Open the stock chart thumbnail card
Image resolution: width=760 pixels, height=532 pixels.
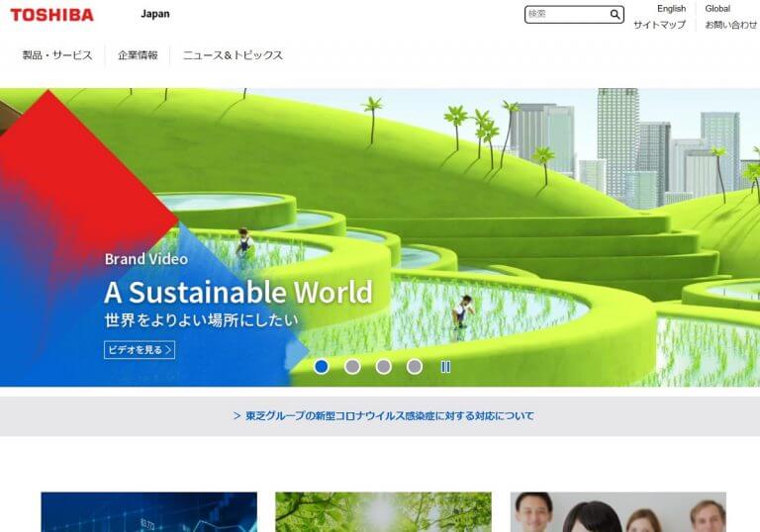[x=148, y=512]
